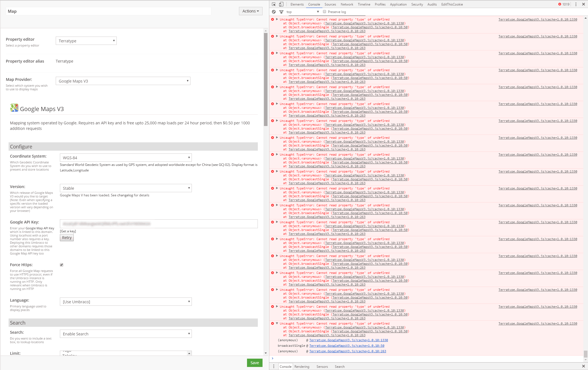Click the Limit list scroll-up arrow
The width and height of the screenshot is (588, 370).
189,353
